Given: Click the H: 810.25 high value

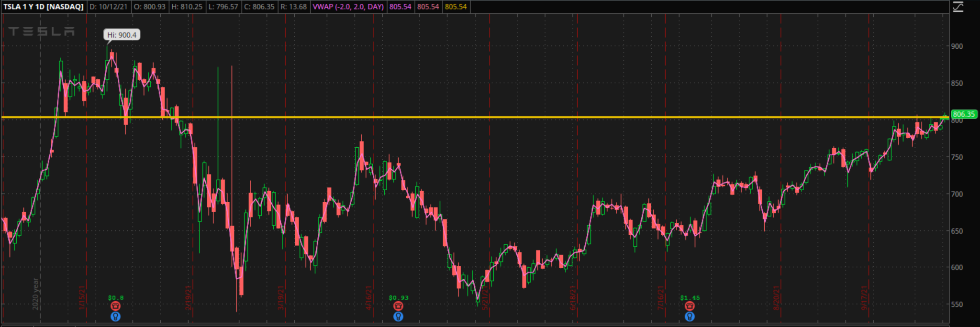Looking at the screenshot, I should [x=188, y=7].
